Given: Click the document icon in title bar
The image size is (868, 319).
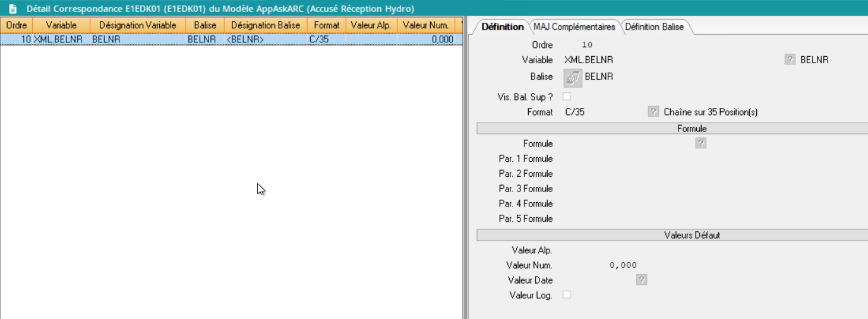Looking at the screenshot, I should pyautogui.click(x=13, y=9).
